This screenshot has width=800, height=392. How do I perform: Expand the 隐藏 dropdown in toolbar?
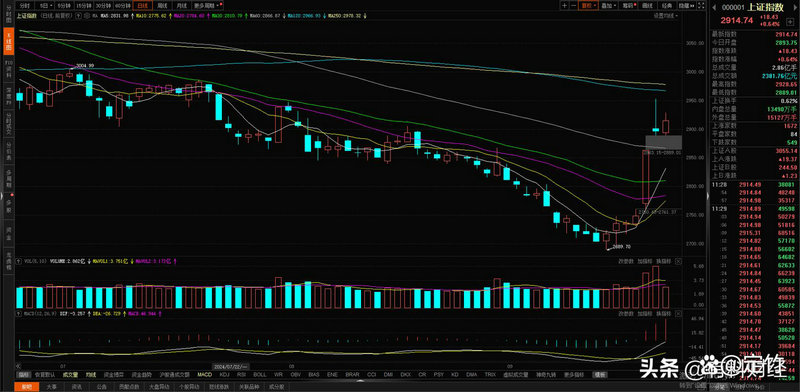tap(686, 6)
